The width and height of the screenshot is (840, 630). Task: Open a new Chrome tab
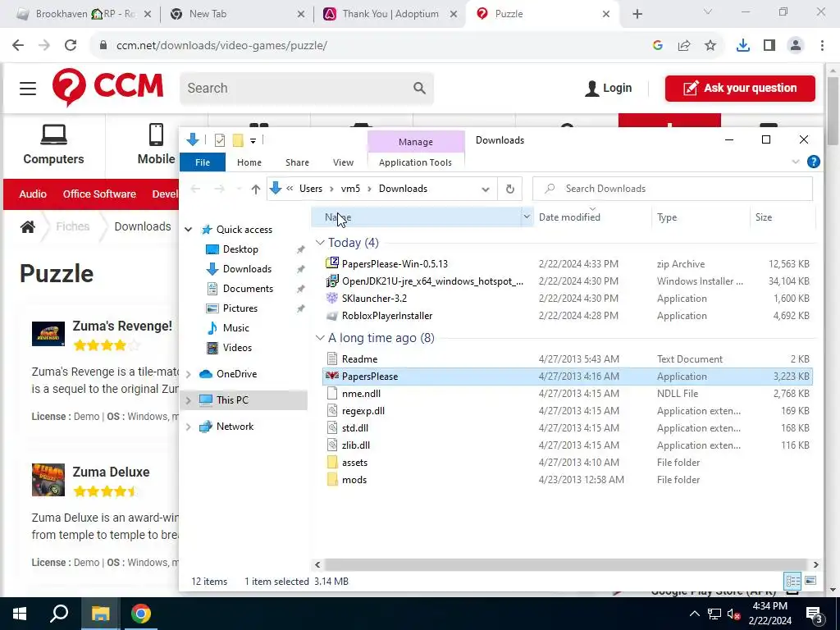637,14
